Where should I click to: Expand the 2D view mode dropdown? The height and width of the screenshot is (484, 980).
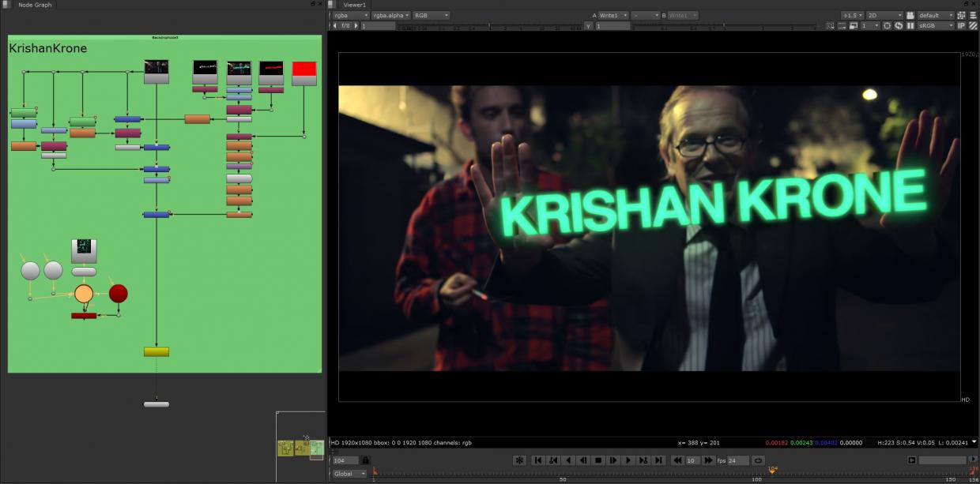(886, 15)
